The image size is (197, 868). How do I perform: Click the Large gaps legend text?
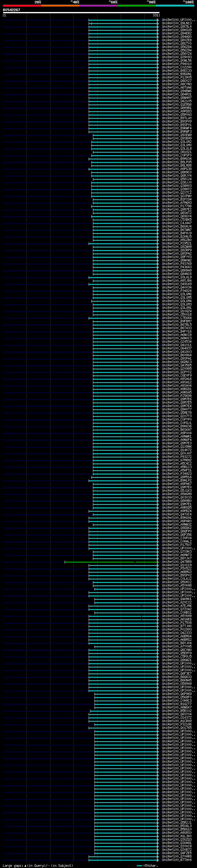pyautogui.click(x=38, y=865)
